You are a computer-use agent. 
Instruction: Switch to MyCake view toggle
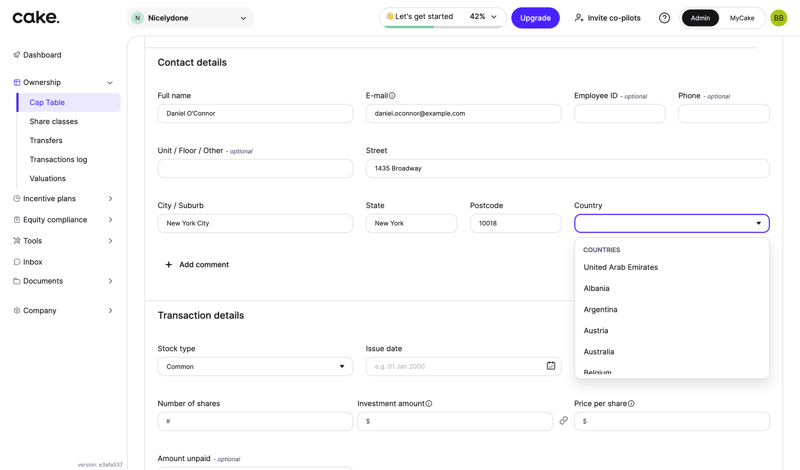(x=742, y=18)
